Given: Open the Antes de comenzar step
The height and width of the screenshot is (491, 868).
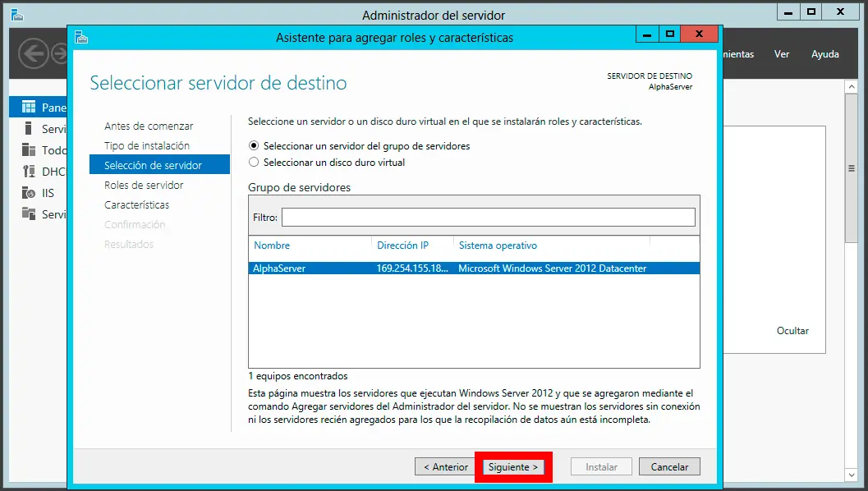Looking at the screenshot, I should (149, 126).
